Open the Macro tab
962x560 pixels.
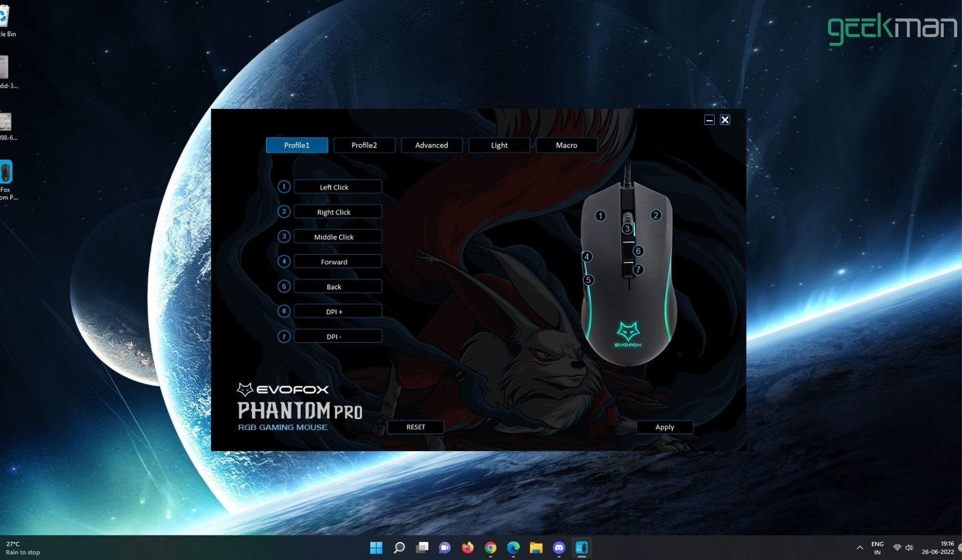567,145
